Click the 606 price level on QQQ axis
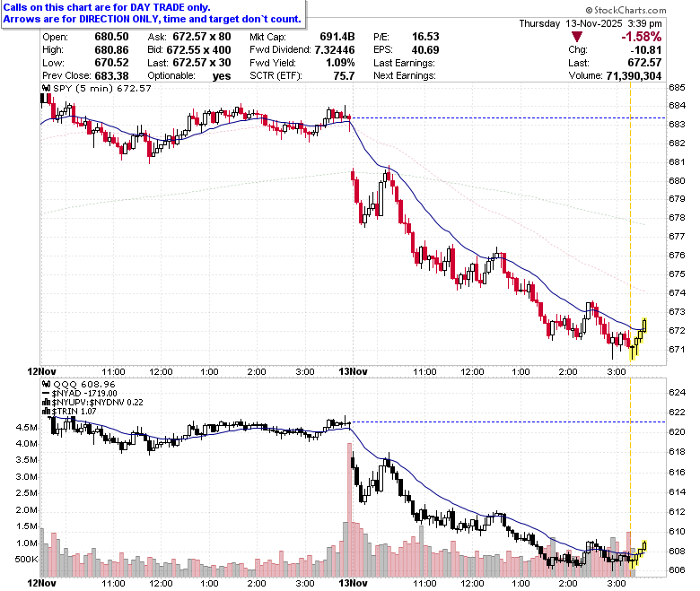The height and width of the screenshot is (591, 700). click(x=677, y=570)
